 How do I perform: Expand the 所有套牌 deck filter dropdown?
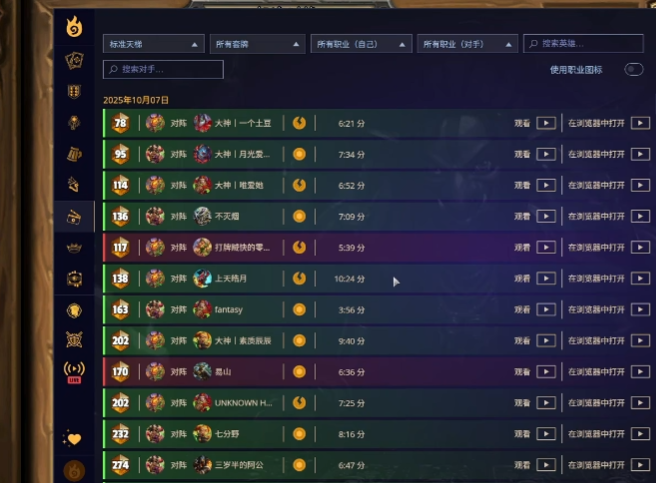[257, 44]
